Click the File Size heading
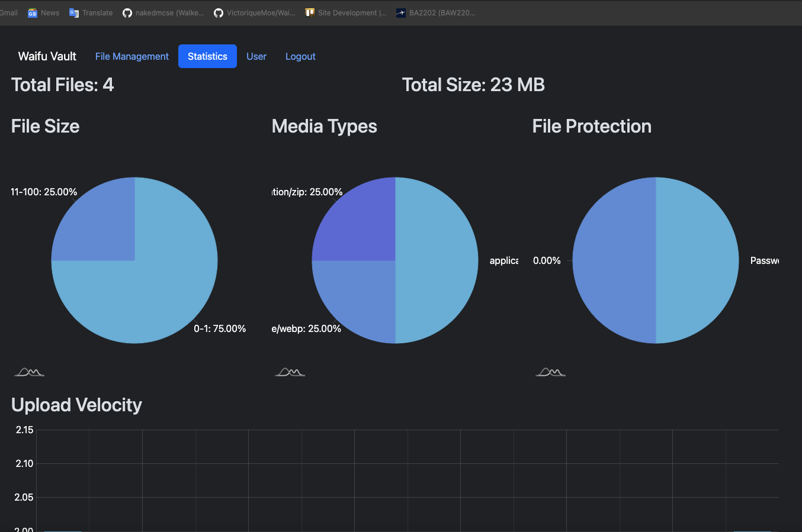 click(x=45, y=126)
